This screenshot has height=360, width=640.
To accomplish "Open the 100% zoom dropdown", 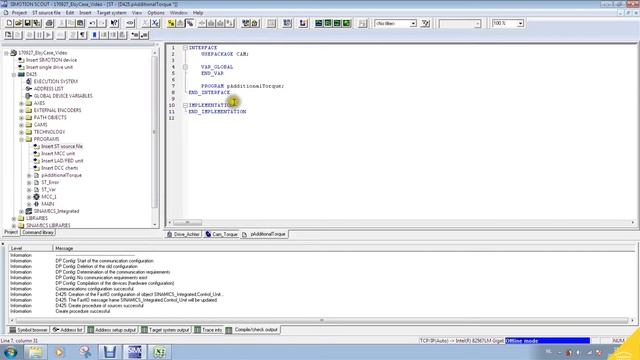I will pyautogui.click(x=520, y=24).
